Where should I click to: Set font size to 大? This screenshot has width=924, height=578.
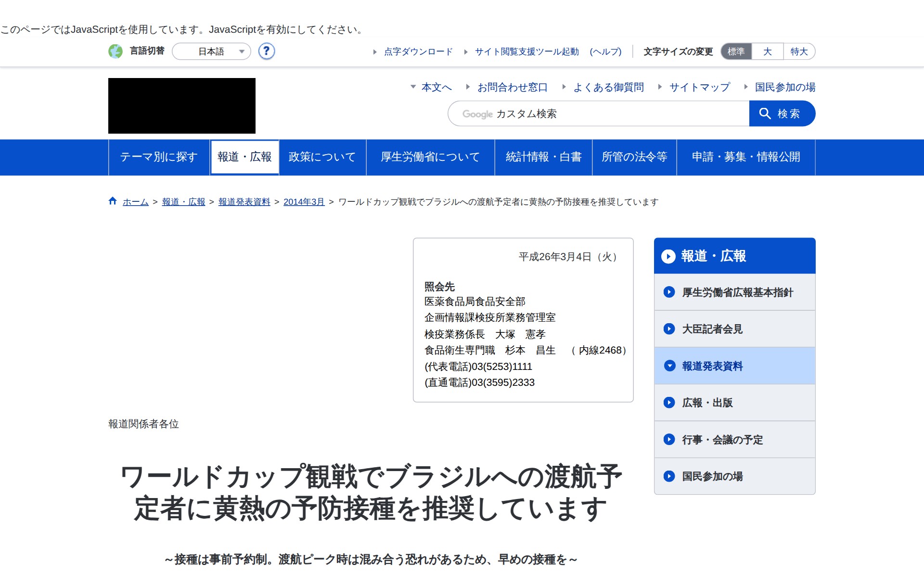(767, 52)
